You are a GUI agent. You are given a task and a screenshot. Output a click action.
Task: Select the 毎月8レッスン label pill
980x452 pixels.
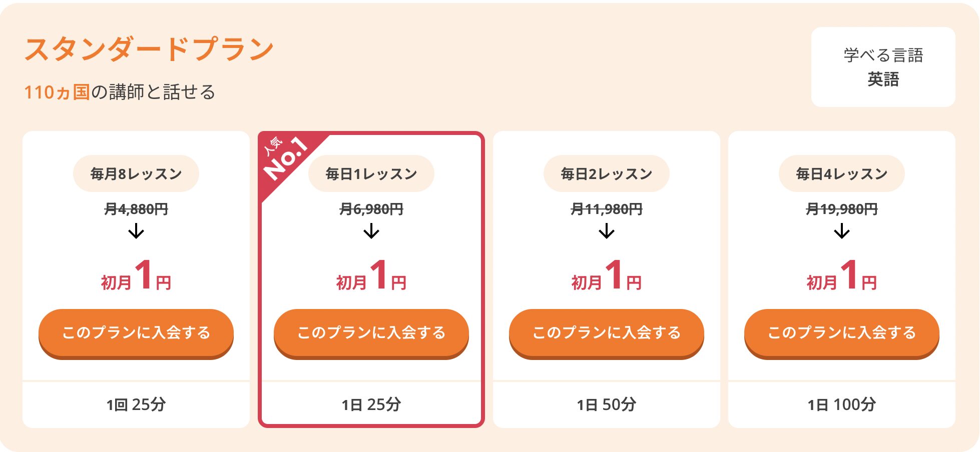136,173
